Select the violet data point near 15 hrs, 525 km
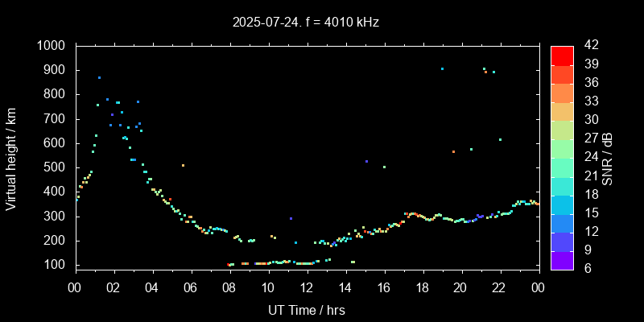The width and height of the screenshot is (644, 322). click(366, 161)
